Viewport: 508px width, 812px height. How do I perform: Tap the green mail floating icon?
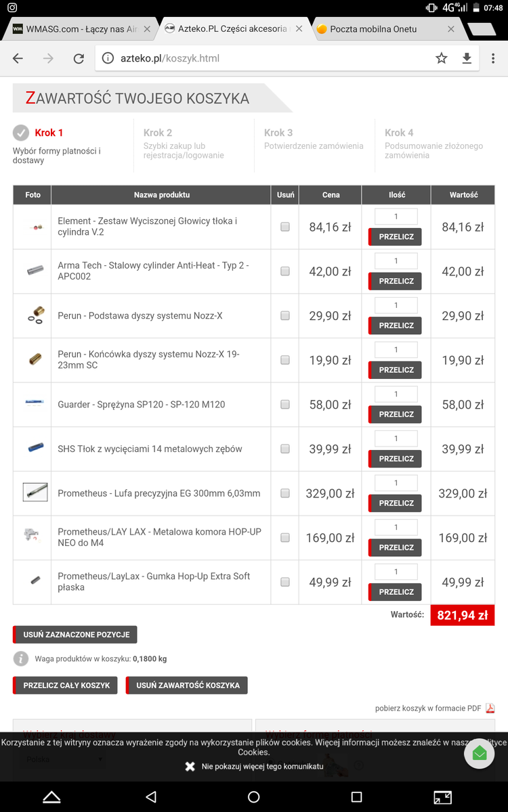click(480, 753)
